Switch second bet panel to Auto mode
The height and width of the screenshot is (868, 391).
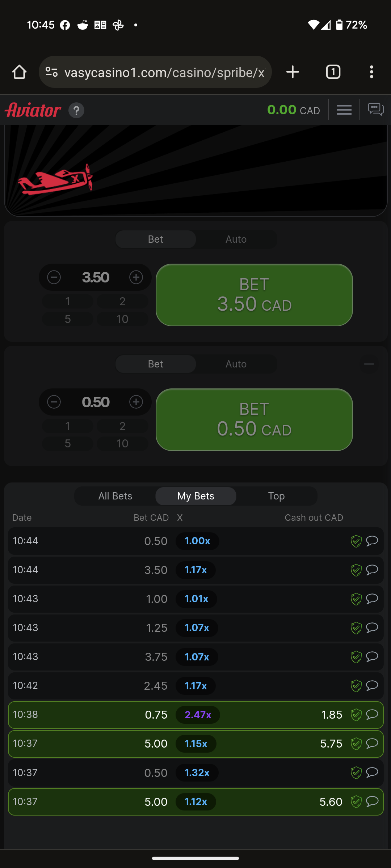tap(236, 364)
